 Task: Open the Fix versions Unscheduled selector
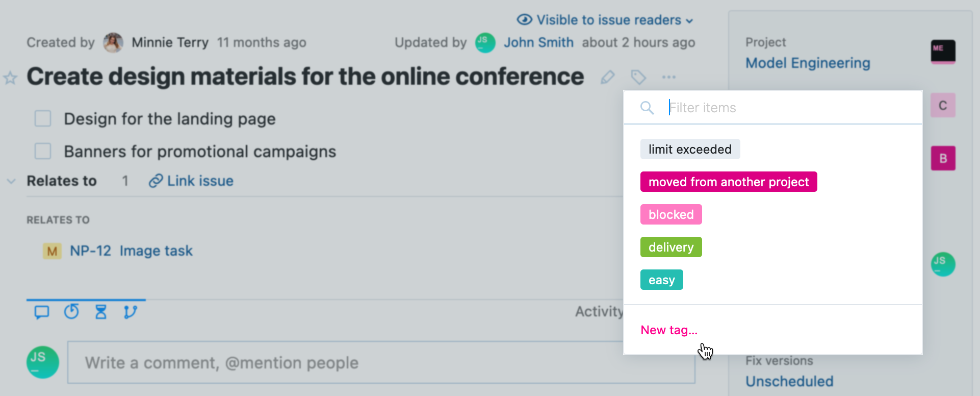point(789,381)
